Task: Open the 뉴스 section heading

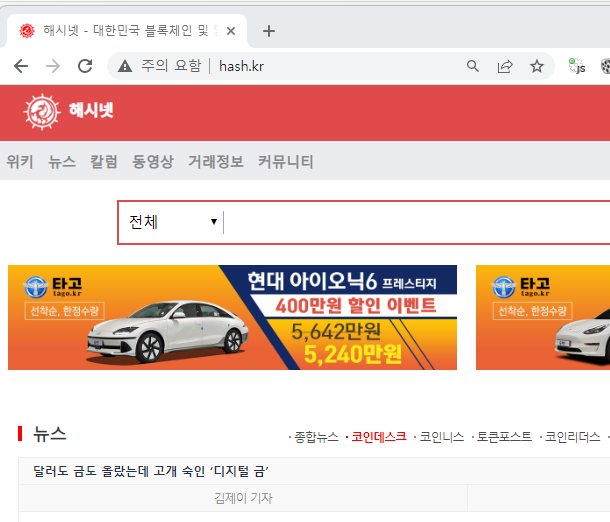Action: point(50,434)
